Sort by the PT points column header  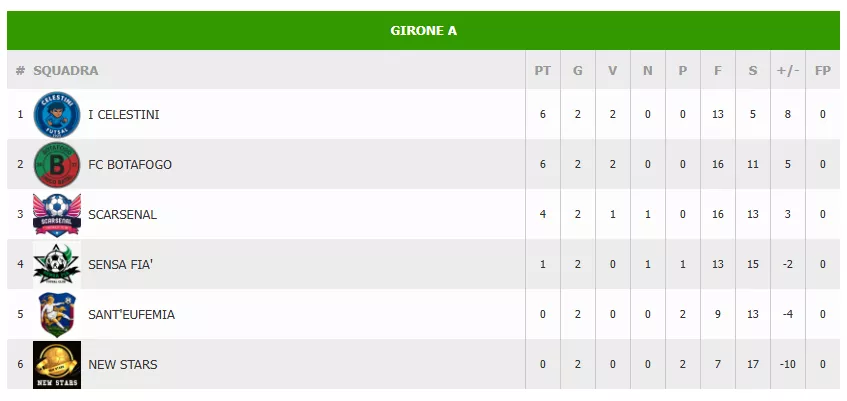pos(543,71)
